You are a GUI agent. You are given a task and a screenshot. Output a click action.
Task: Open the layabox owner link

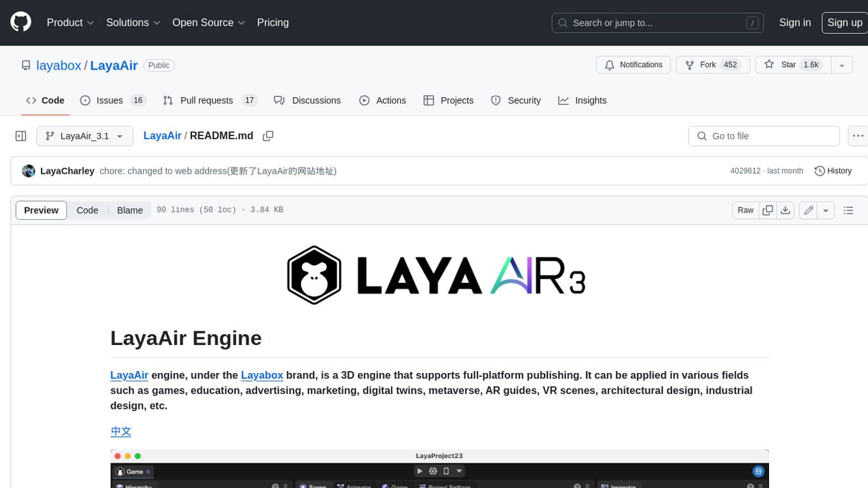click(59, 65)
